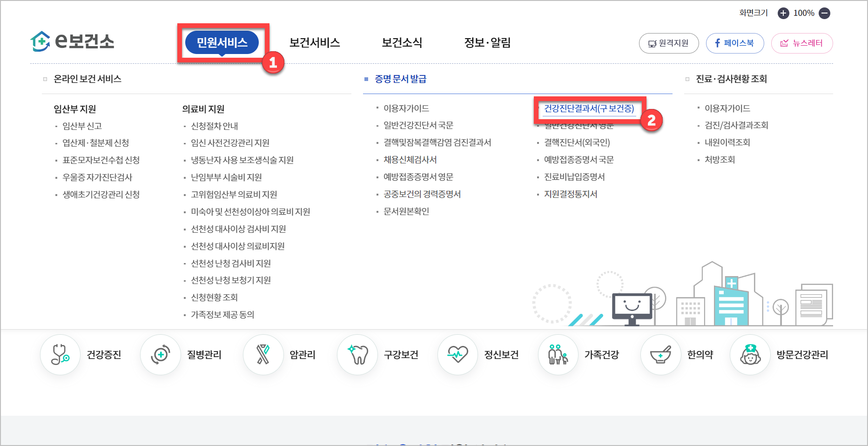
Task: Open 이용자가이드 under 진료·검사현황 조회
Action: [727, 108]
